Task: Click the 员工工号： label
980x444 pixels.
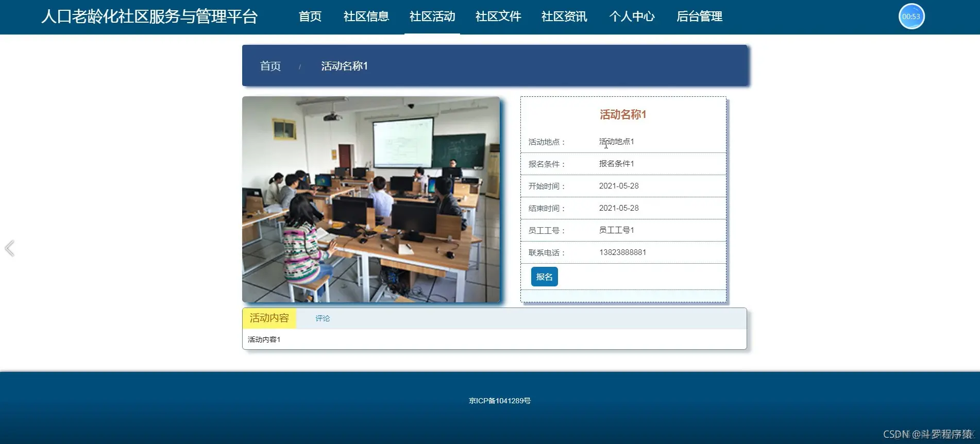Action: click(547, 231)
